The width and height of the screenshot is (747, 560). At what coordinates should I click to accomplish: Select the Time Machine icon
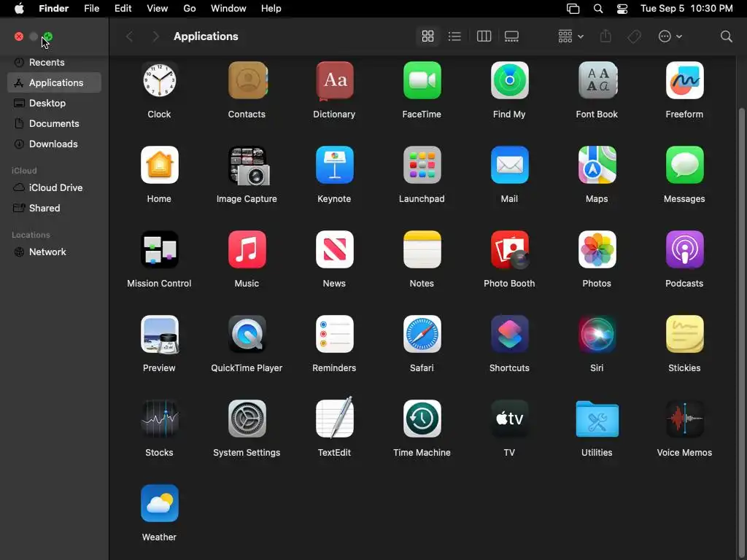point(422,419)
